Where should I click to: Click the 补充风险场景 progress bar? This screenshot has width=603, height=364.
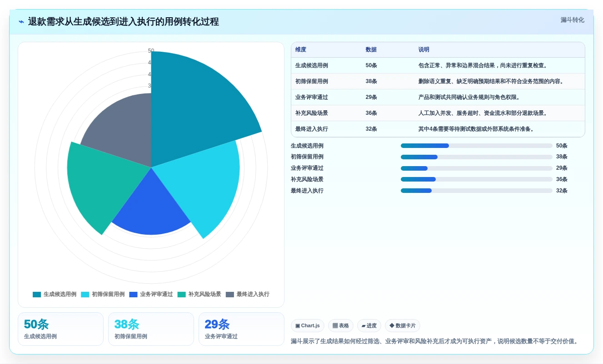click(477, 179)
